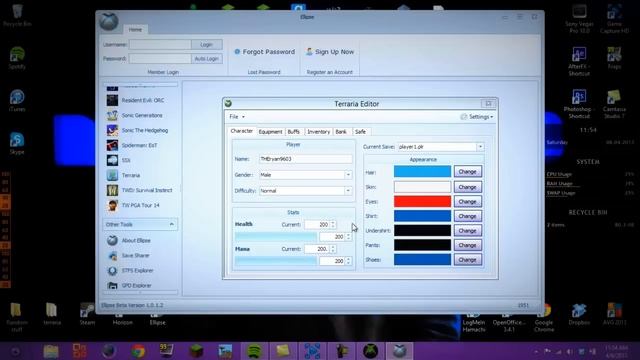Click the red Eyes color swatch
640x360 pixels.
[x=422, y=202]
